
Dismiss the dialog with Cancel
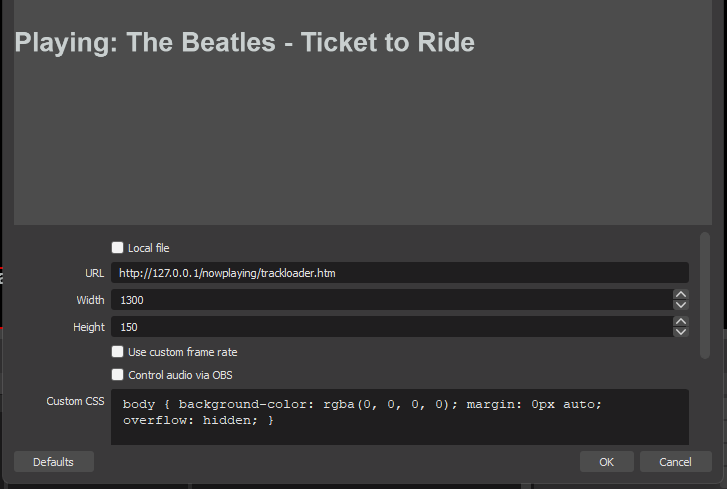tap(676, 462)
